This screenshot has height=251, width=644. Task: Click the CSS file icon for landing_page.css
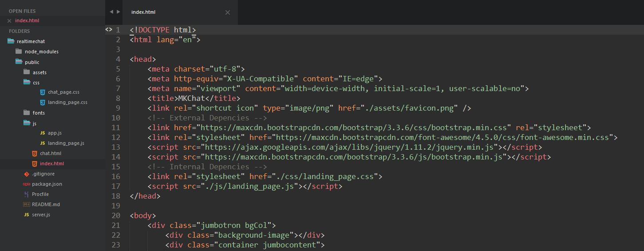pyautogui.click(x=43, y=102)
